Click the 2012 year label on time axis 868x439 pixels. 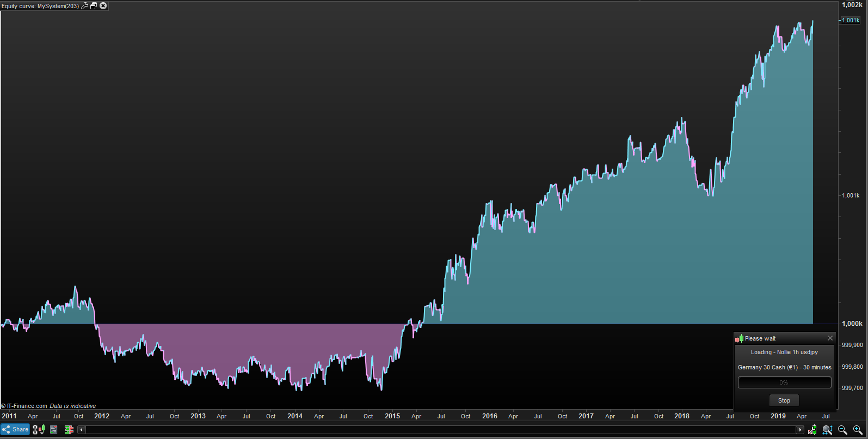click(102, 416)
